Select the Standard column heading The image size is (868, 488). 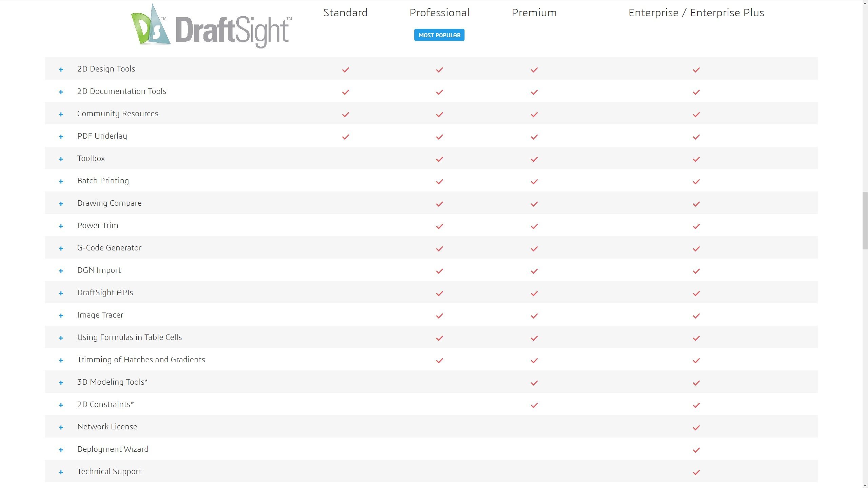[345, 13]
